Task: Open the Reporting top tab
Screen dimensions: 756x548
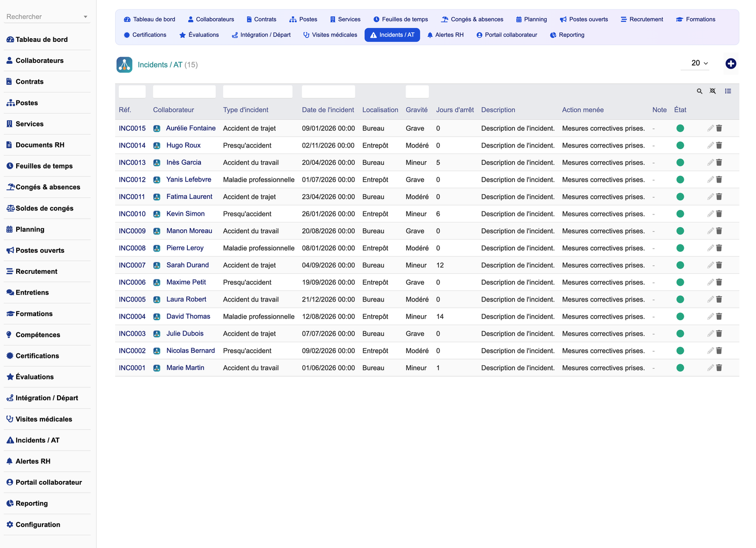Action: tap(567, 35)
